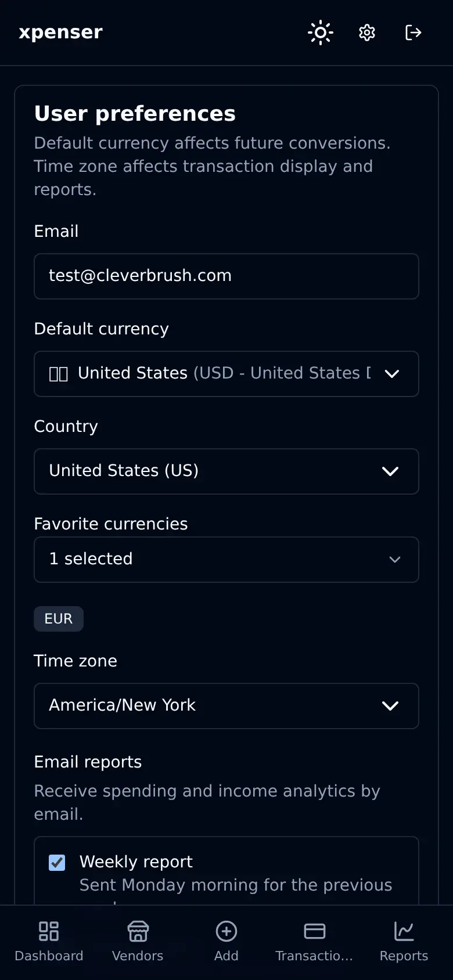Image resolution: width=453 pixels, height=980 pixels.
Task: Toggle light theme with sun icon
Action: 321,33
